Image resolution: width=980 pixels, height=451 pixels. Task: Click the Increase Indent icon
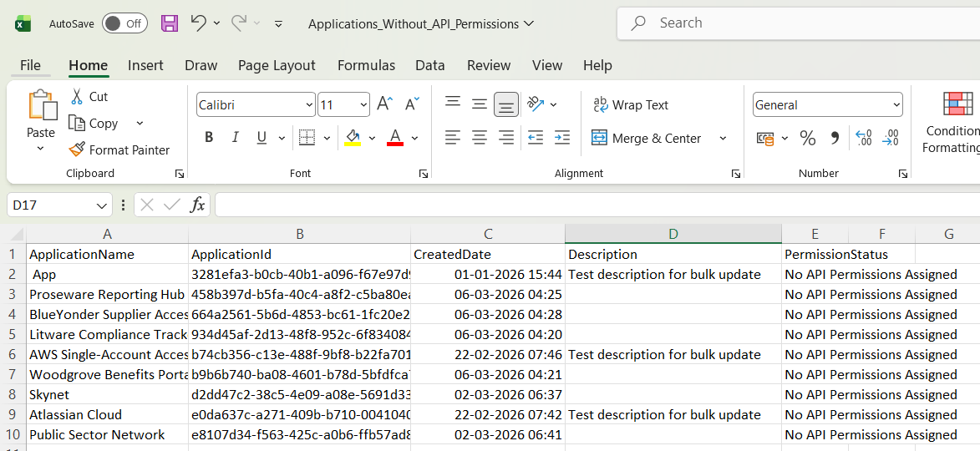(x=562, y=138)
